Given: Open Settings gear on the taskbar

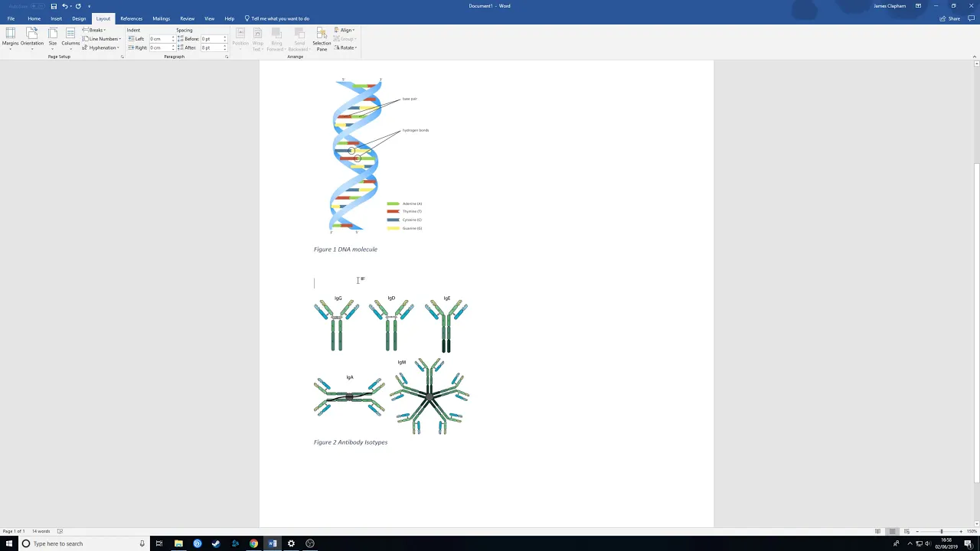Looking at the screenshot, I should coord(291,543).
